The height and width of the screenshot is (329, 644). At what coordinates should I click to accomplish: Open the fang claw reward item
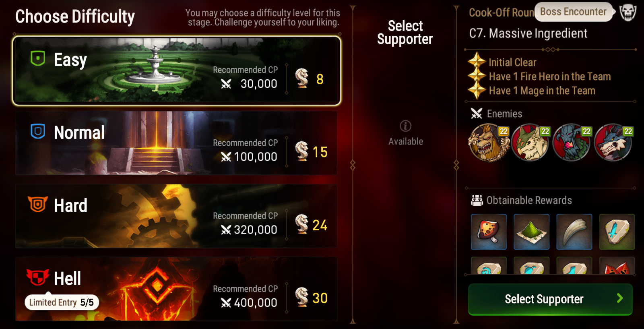click(x=574, y=232)
